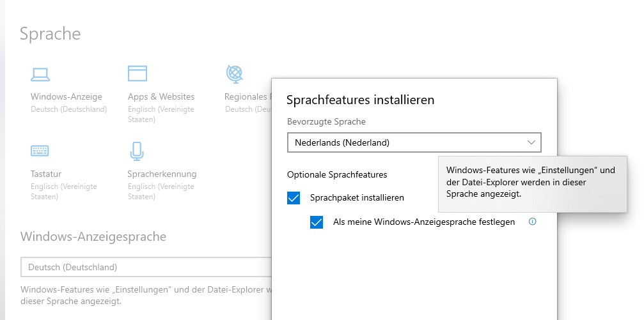The width and height of the screenshot is (644, 320).
Task: Select the Apps & Websites label
Action: click(x=161, y=96)
